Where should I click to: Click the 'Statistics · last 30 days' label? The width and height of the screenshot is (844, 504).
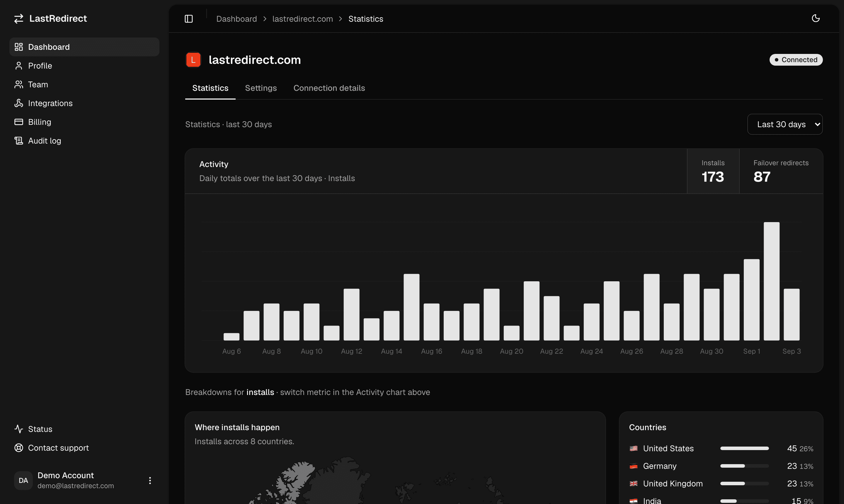point(228,124)
